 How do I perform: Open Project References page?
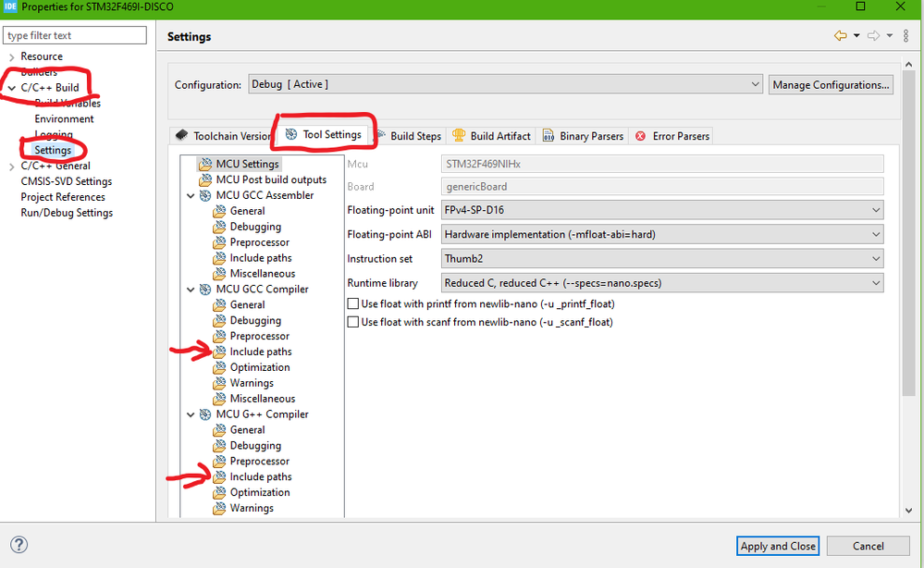pos(63,197)
